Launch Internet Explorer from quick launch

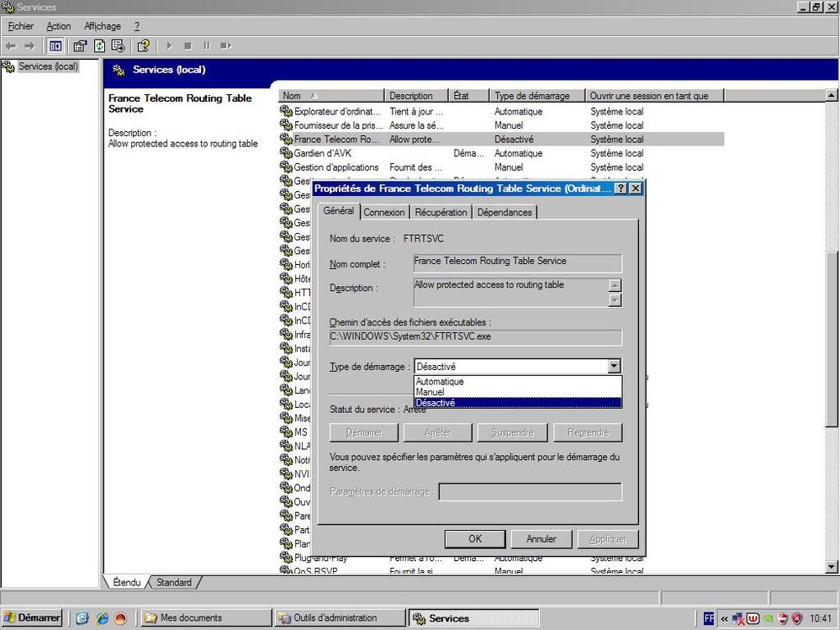pos(102,618)
